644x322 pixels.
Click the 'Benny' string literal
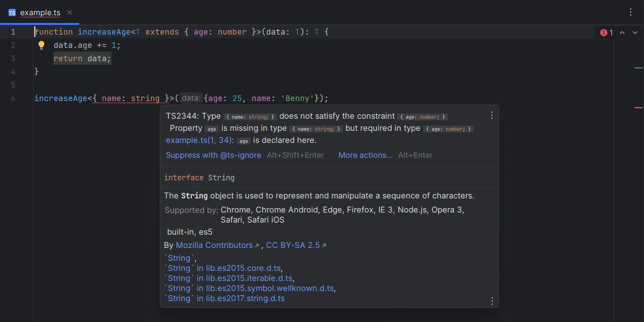[x=297, y=98]
